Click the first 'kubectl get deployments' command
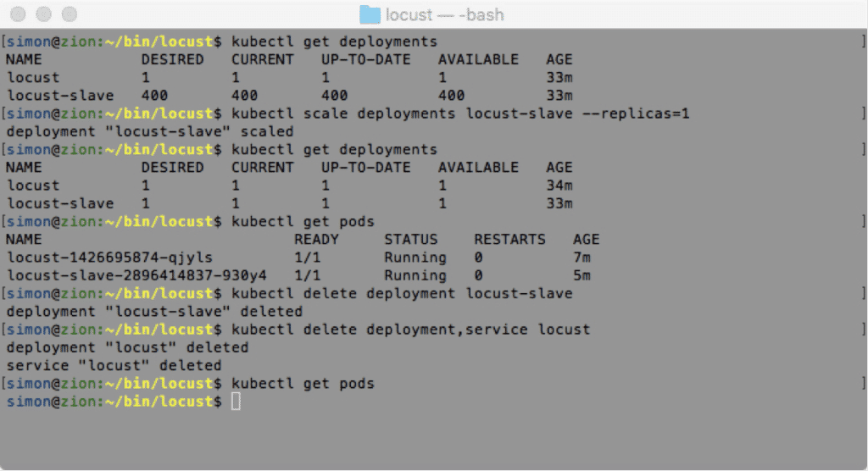The image size is (868, 471). point(334,42)
